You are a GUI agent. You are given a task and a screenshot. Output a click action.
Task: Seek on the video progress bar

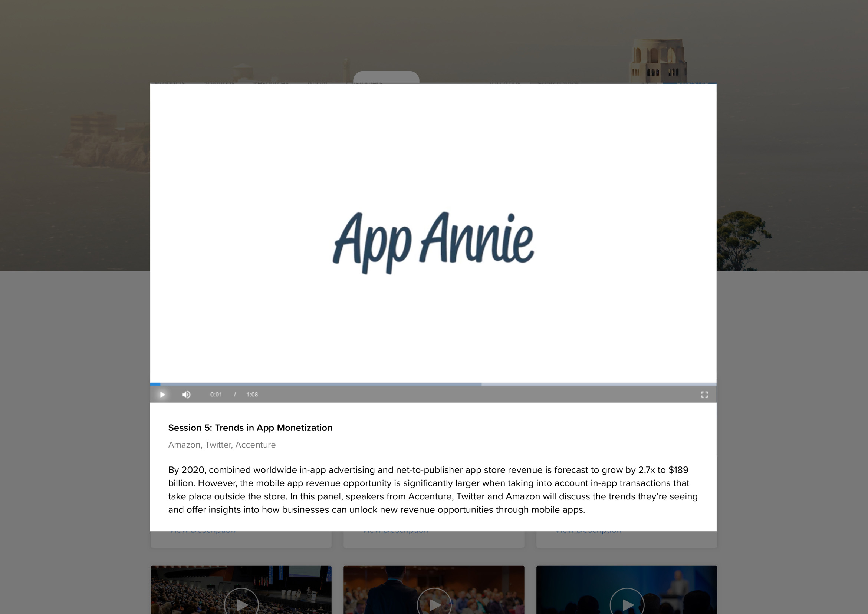click(x=433, y=384)
